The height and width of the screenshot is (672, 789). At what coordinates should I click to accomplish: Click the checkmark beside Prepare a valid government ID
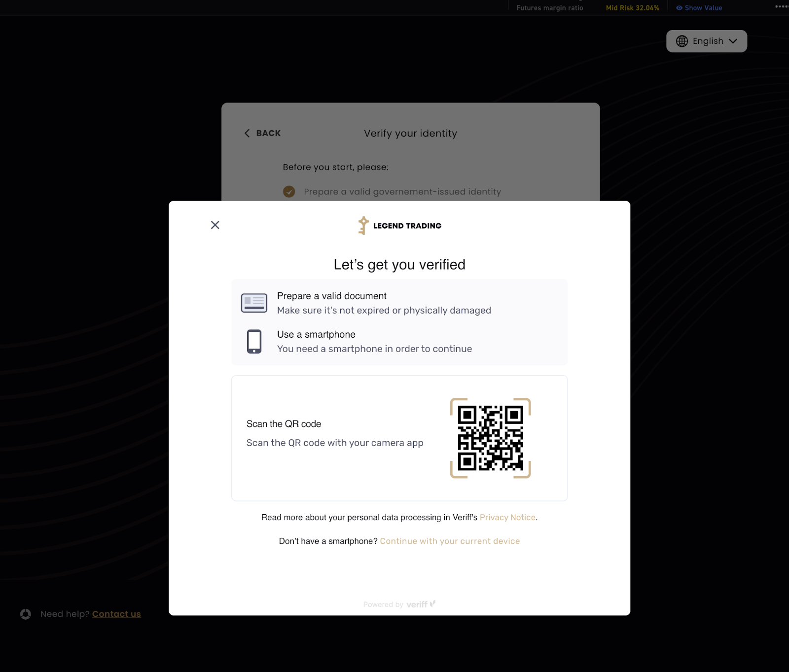(x=289, y=191)
